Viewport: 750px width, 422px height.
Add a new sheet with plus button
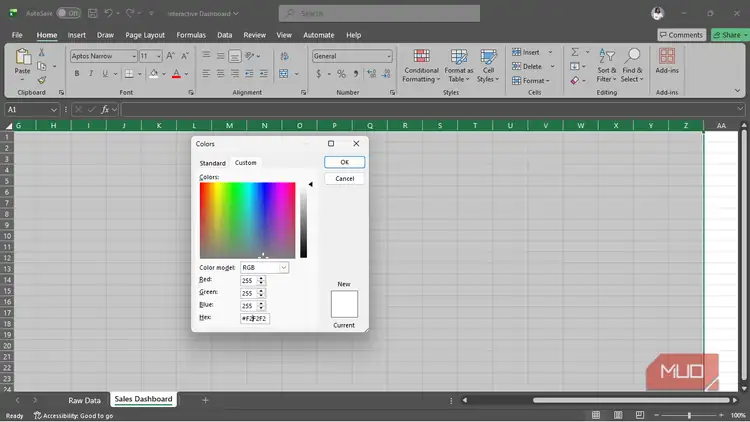[x=205, y=400]
